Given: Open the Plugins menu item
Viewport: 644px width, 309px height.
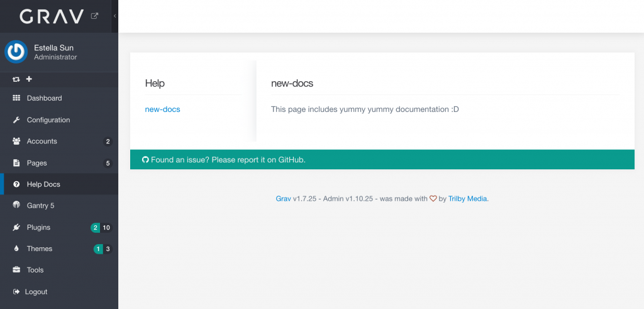Looking at the screenshot, I should [x=59, y=227].
